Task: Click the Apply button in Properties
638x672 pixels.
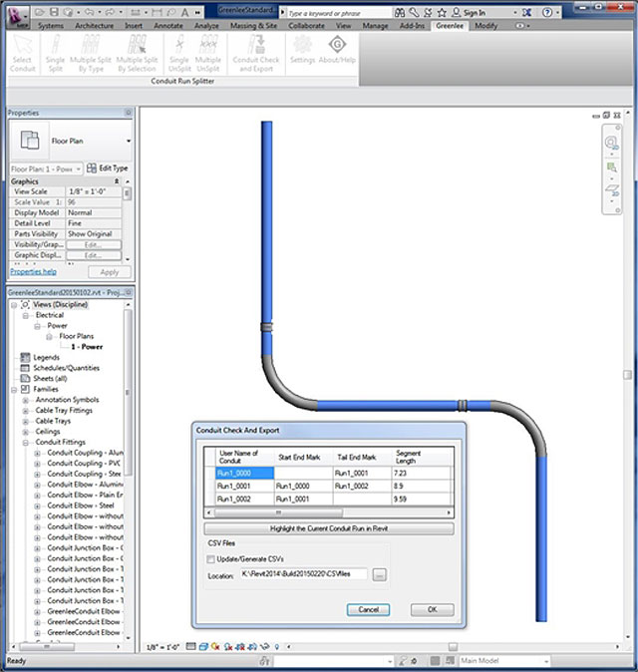Action: 110,272
